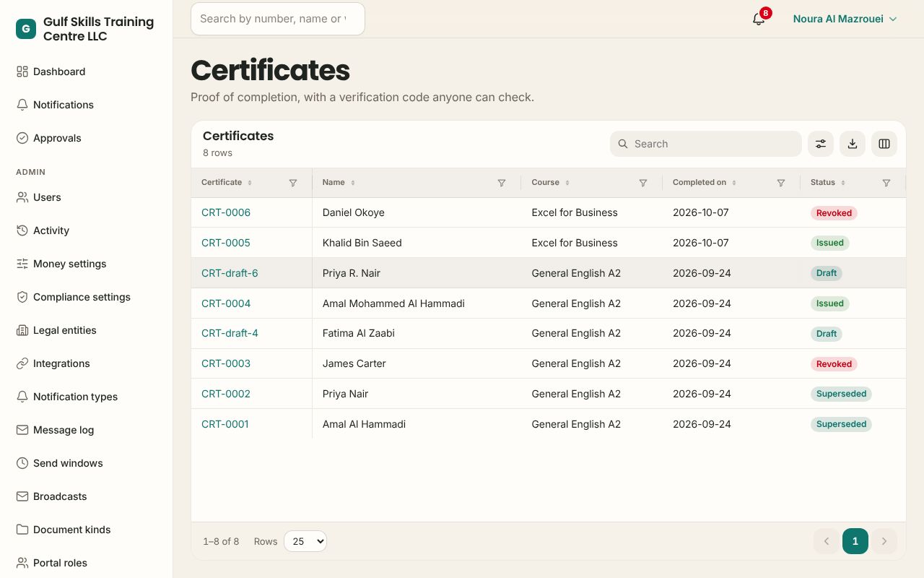Sort by the Certificate column
Viewport: 924px width, 578px height.
[x=227, y=183]
